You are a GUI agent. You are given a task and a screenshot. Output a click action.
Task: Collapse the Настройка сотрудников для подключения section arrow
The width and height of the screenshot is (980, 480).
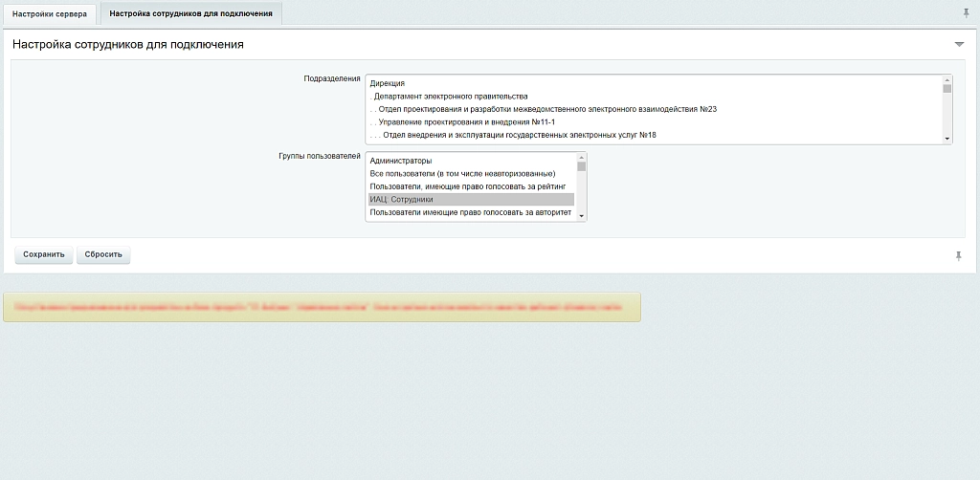pyautogui.click(x=959, y=44)
